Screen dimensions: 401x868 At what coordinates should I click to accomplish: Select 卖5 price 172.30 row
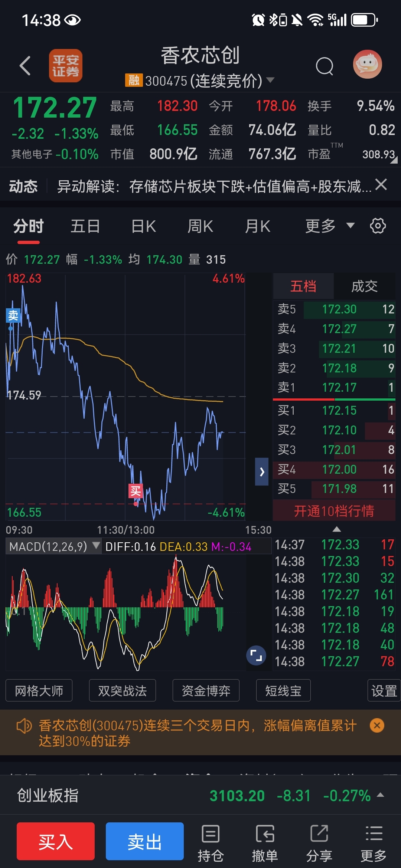pos(334,309)
